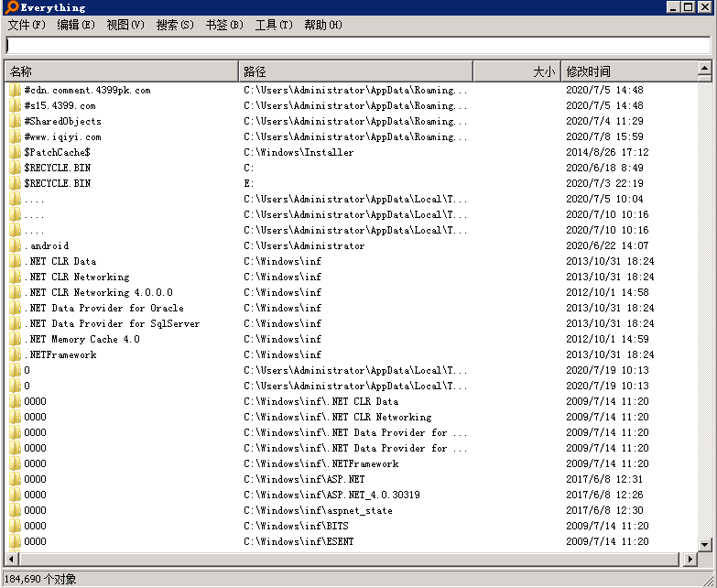Click the horizontal scrollbar right arrow
This screenshot has width=717, height=588.
tap(690, 559)
